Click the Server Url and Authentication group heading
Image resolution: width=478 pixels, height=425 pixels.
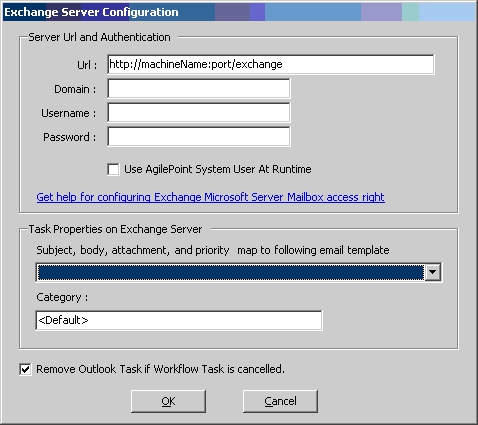pyautogui.click(x=99, y=37)
